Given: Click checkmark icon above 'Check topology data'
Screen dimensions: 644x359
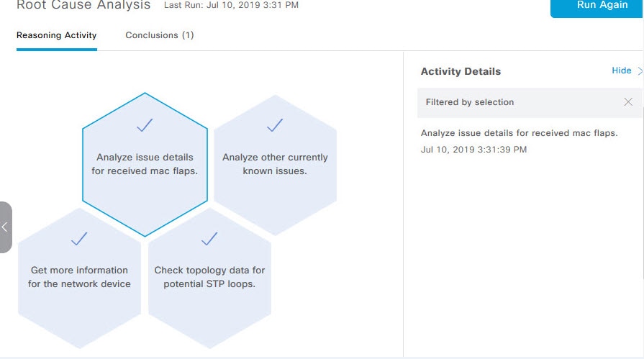Looking at the screenshot, I should click(x=209, y=238).
